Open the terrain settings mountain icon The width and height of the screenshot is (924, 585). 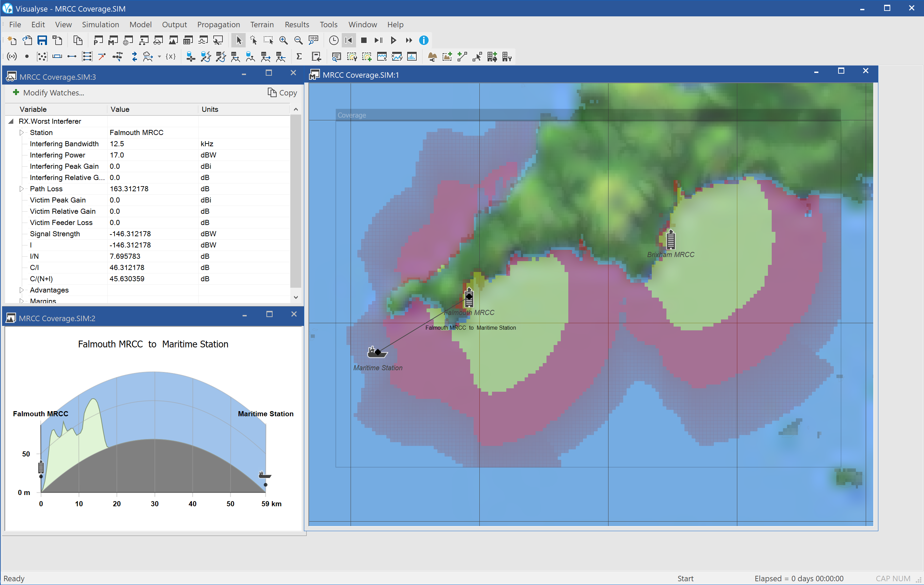click(432, 57)
